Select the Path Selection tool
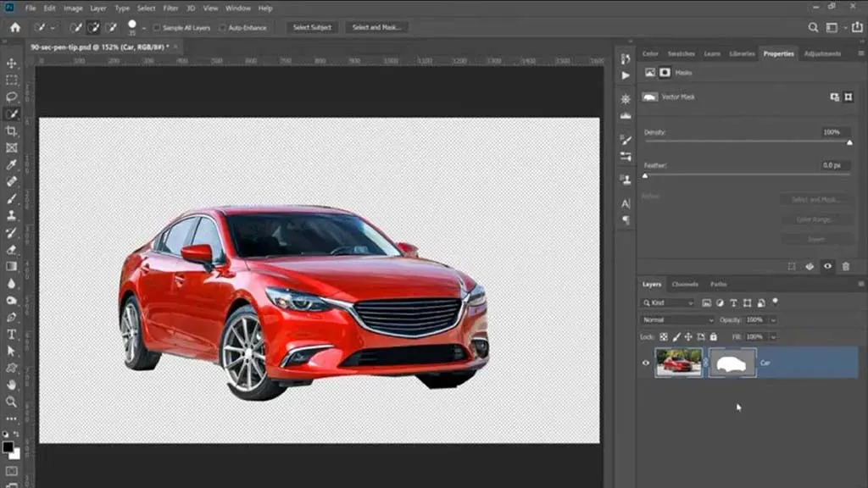This screenshot has width=868, height=488. (x=11, y=351)
